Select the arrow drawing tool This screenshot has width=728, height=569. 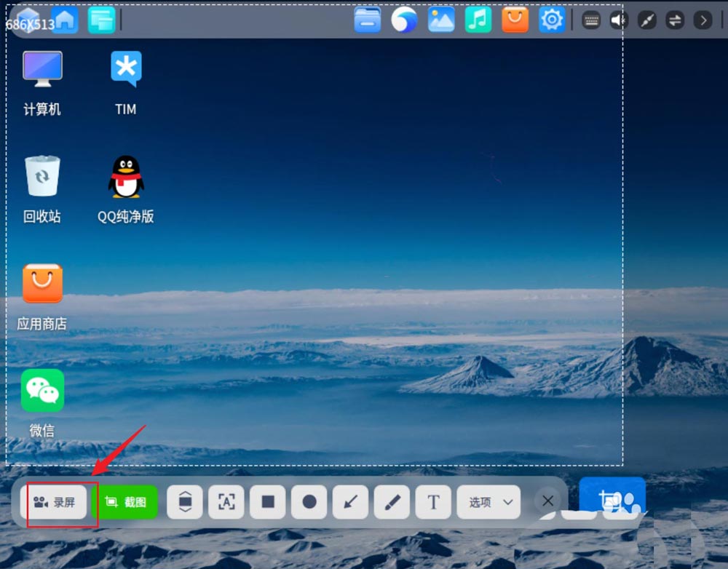351,502
